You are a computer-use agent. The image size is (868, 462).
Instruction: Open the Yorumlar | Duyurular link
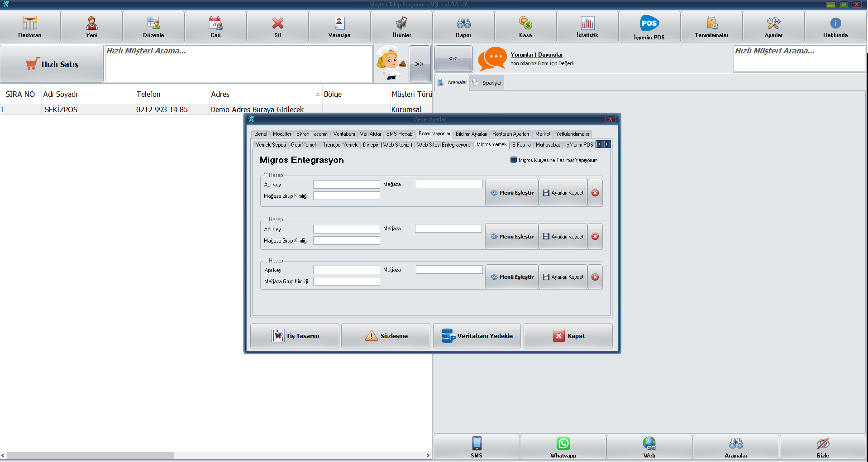[536, 55]
